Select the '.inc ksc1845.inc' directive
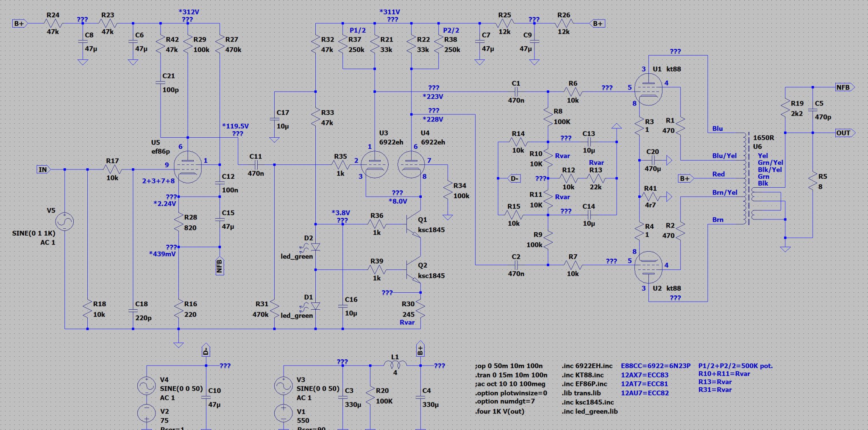This screenshot has height=430, width=868. click(x=587, y=402)
